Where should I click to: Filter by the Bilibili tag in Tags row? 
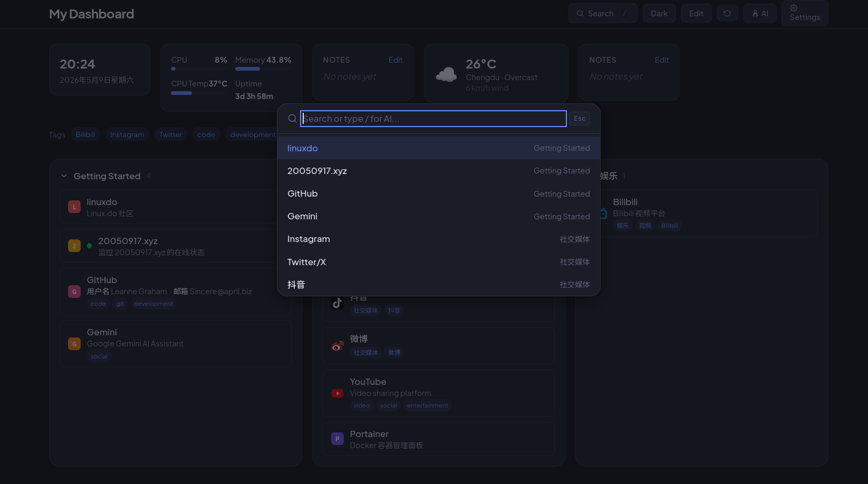tap(85, 134)
